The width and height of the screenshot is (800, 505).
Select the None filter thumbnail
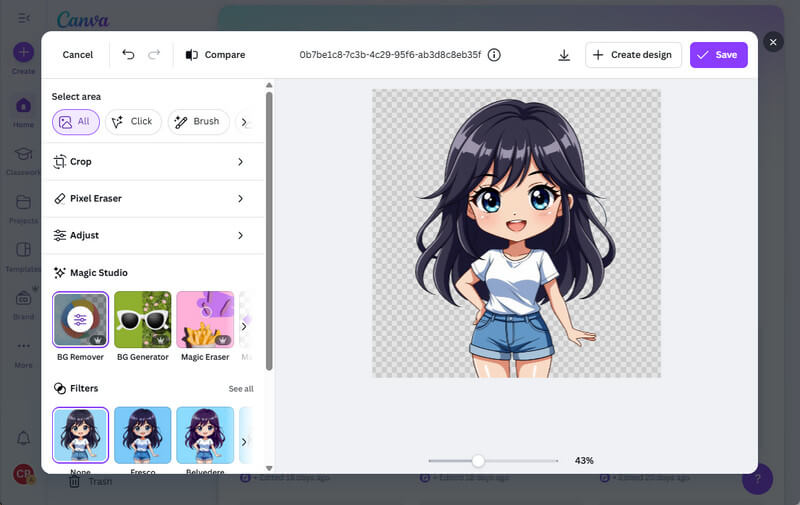[81, 435]
